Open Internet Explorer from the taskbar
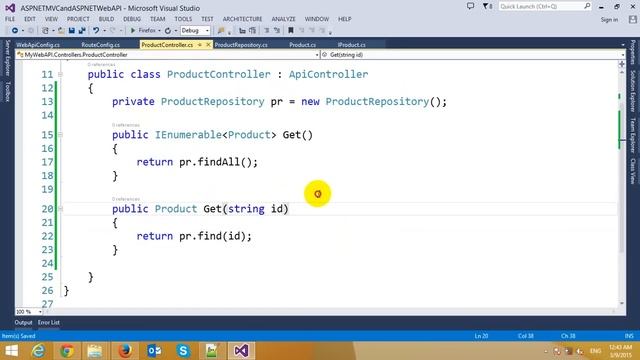 point(39,351)
